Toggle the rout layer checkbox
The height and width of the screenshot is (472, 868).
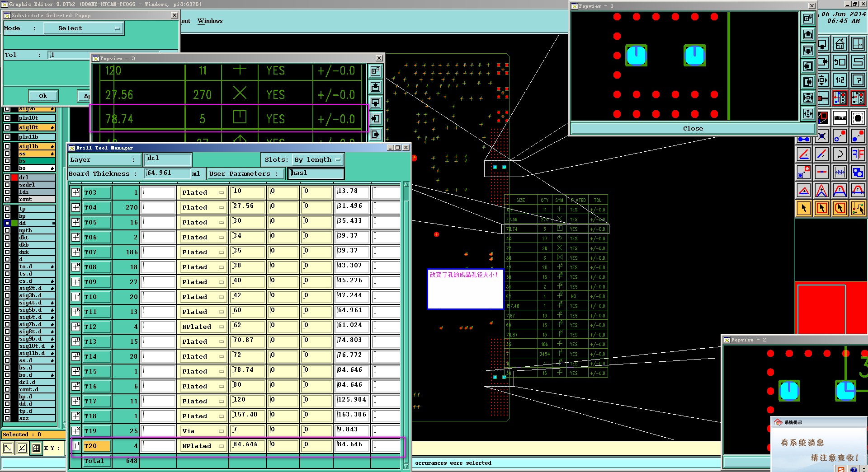click(7, 199)
